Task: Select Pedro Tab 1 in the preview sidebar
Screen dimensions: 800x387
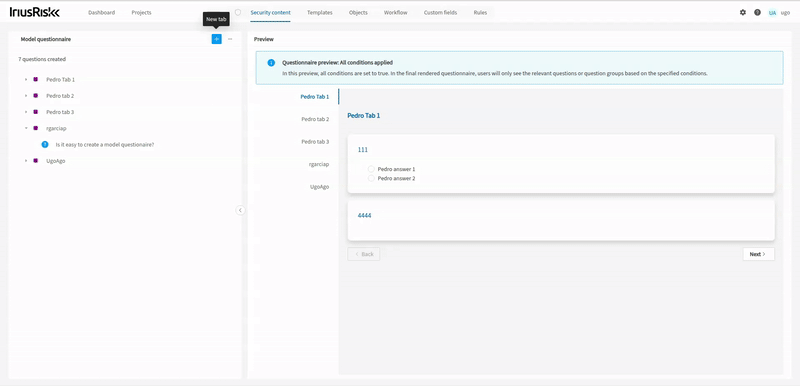Action: click(x=315, y=96)
